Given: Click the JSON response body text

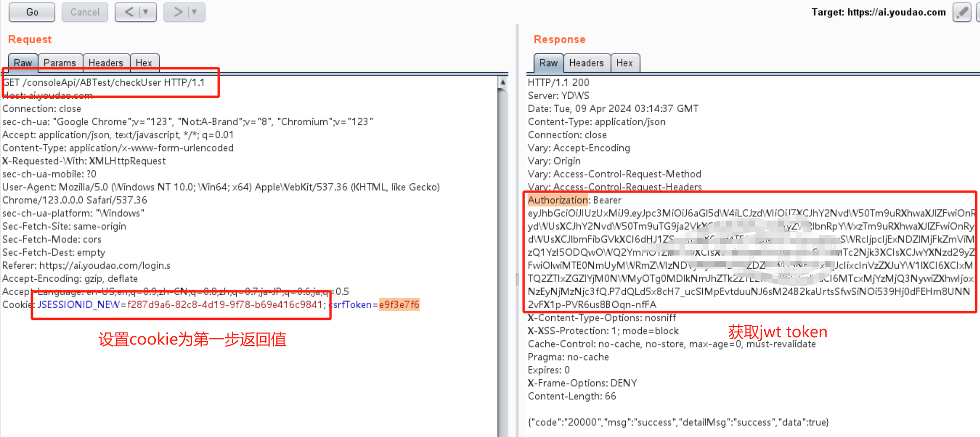Looking at the screenshot, I should (x=678, y=422).
